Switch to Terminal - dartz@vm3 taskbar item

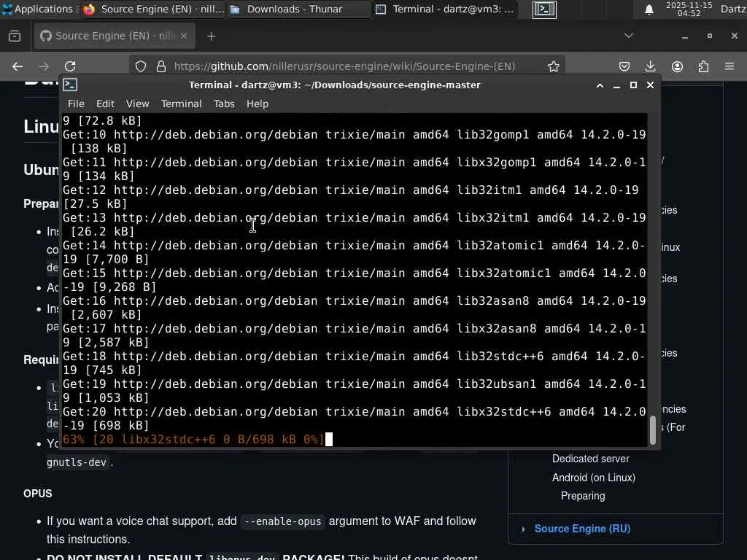coord(444,9)
